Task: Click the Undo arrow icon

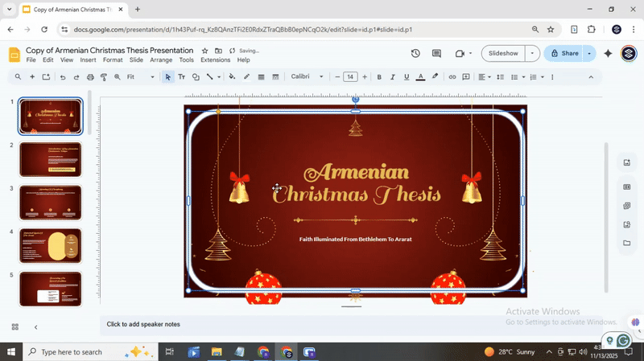Action: 62,77
